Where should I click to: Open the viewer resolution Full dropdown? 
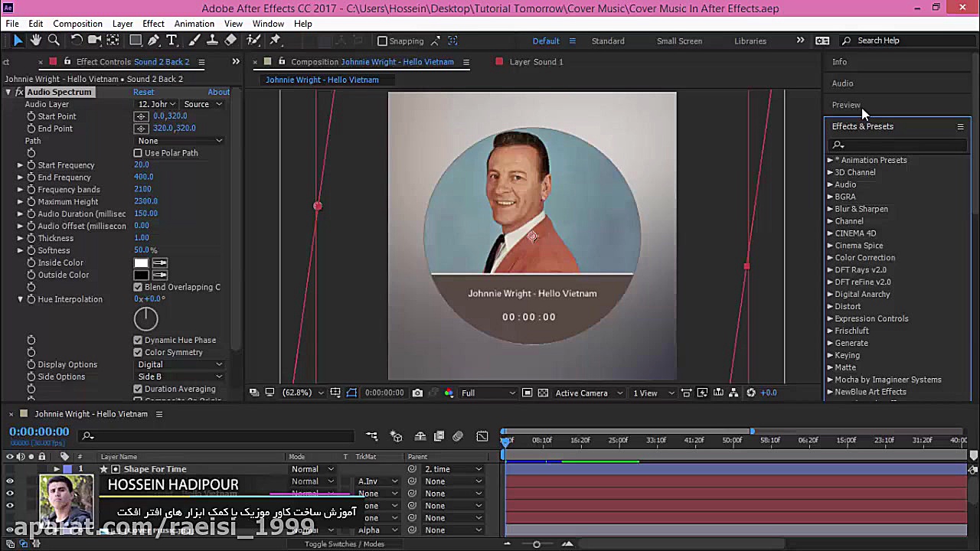click(x=488, y=393)
